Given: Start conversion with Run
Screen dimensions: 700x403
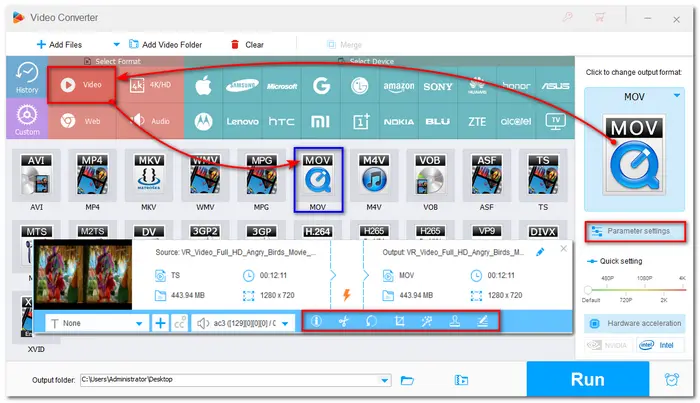Looking at the screenshot, I should (x=588, y=379).
